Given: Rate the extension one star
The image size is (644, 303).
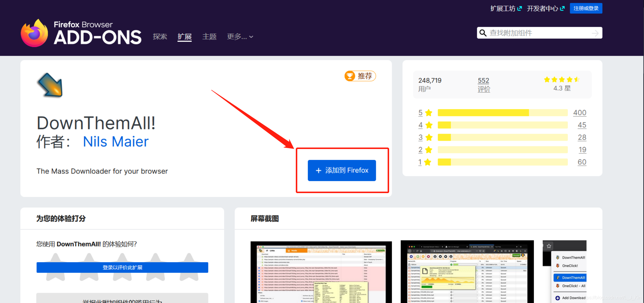Looking at the screenshot, I should point(55,267).
